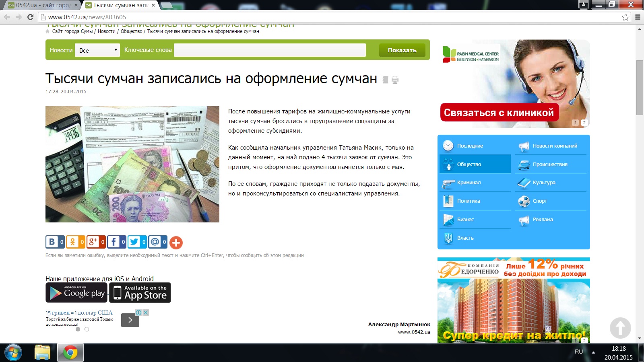Share via Mail.ru icon
Viewport: 644px width, 362px height.
click(x=155, y=242)
